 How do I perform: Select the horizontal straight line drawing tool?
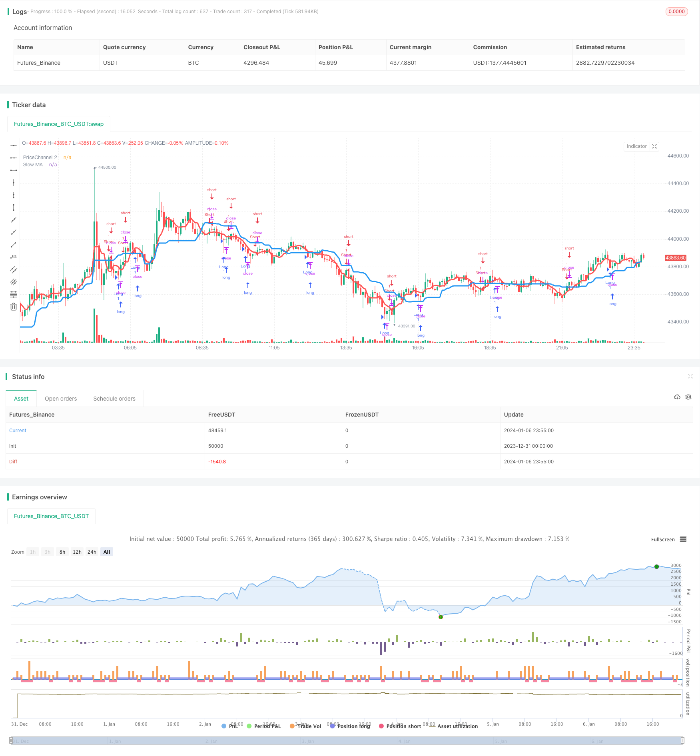click(x=14, y=146)
